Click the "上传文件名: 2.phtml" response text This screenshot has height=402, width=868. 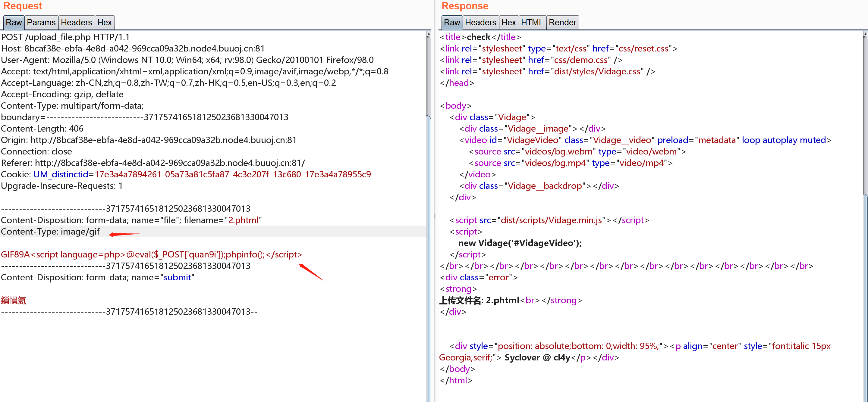coord(479,300)
